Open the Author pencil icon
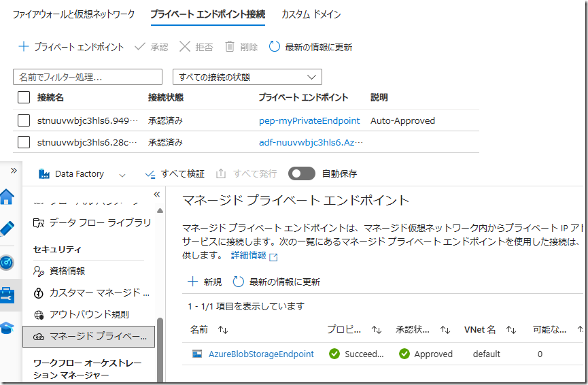 7,229
